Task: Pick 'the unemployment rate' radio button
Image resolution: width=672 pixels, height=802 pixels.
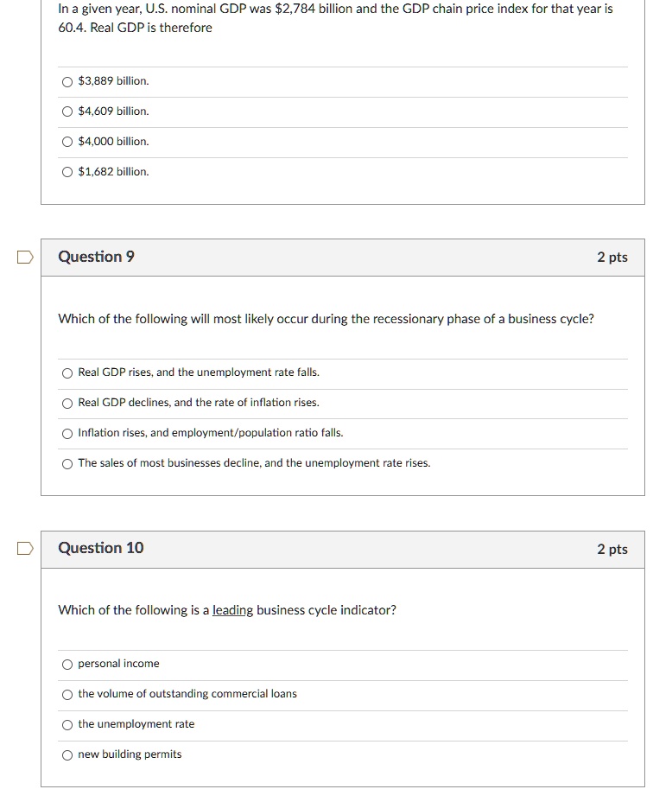Action: pos(67,725)
